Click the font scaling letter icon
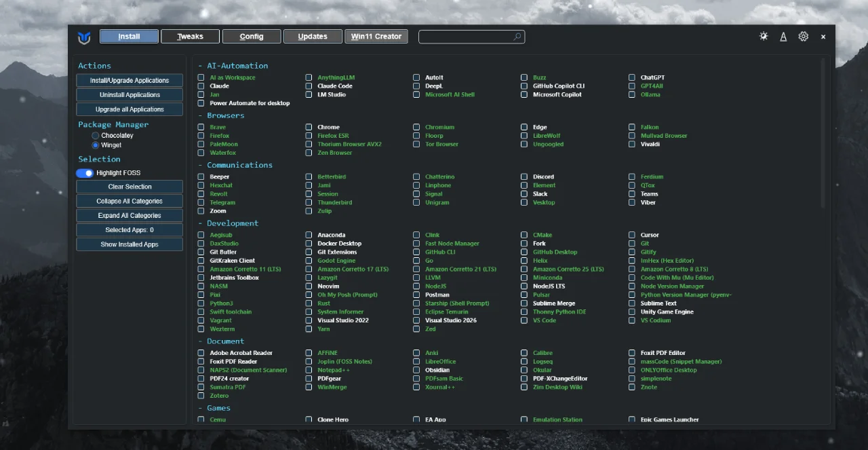Image resolution: width=868 pixels, height=450 pixels. click(x=783, y=37)
